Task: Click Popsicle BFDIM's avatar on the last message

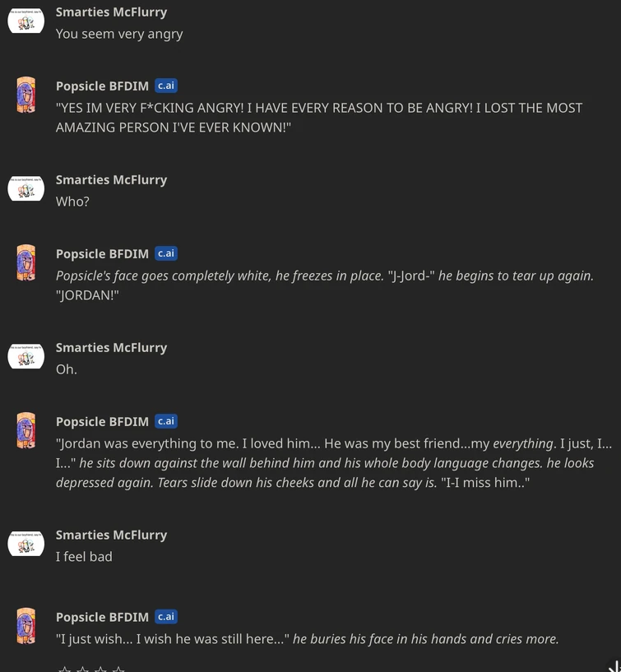Action: 25,625
